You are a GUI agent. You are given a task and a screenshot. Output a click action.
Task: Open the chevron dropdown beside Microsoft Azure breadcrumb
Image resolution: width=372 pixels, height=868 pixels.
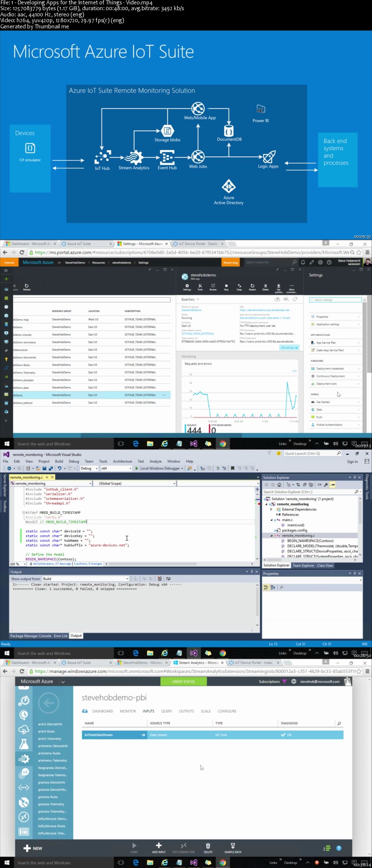coord(59,262)
